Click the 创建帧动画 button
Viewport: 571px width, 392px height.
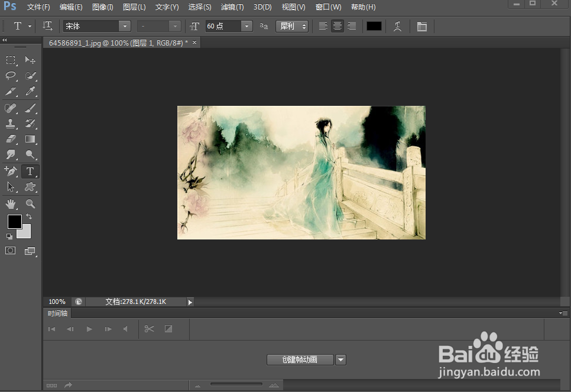click(x=300, y=359)
